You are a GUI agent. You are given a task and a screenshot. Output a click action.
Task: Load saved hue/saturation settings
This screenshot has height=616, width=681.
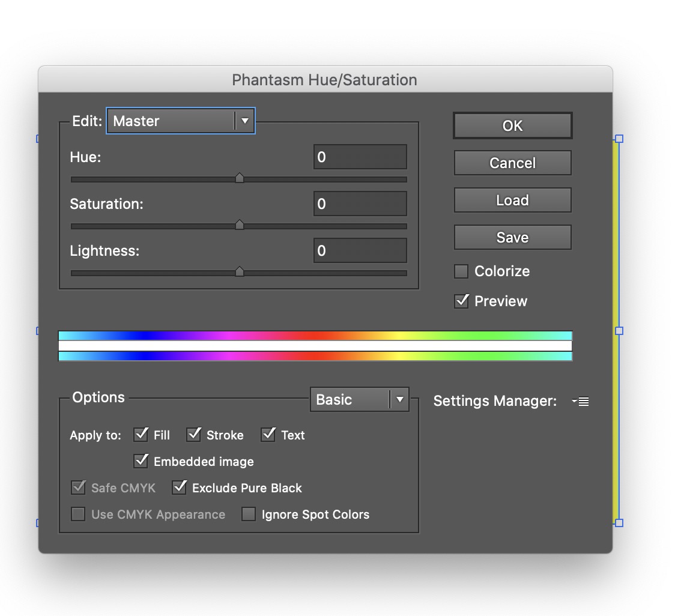click(x=512, y=201)
